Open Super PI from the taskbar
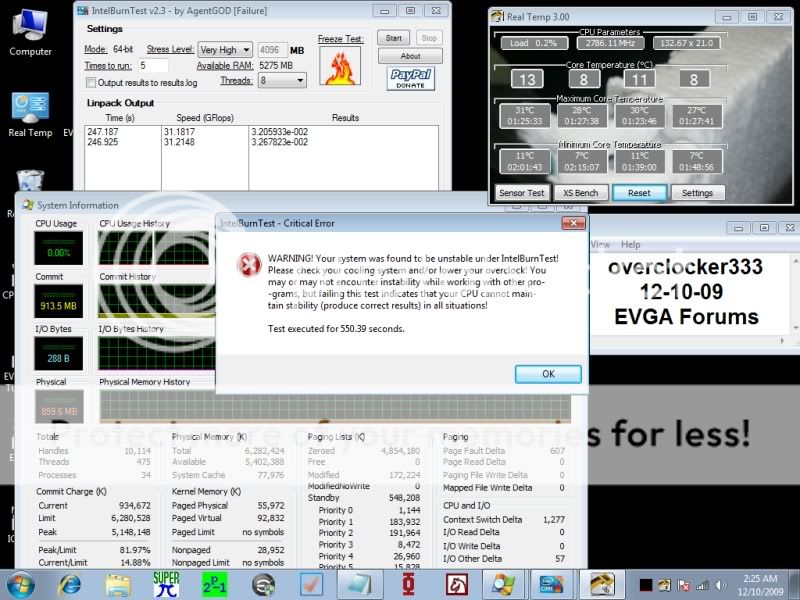Viewport: 800px width, 600px height. (x=167, y=583)
